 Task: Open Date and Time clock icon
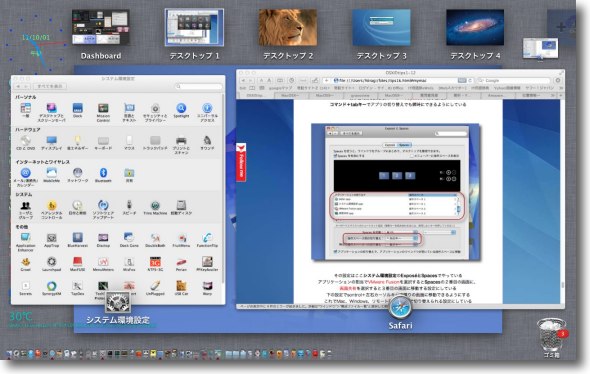point(78,205)
